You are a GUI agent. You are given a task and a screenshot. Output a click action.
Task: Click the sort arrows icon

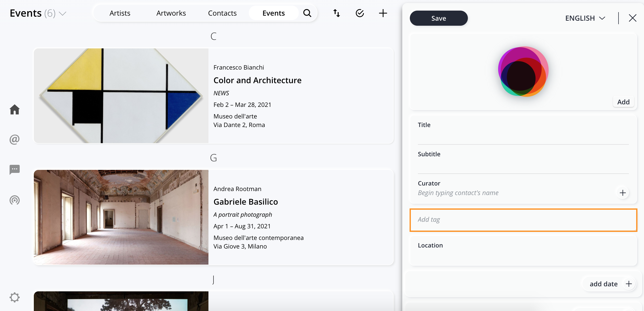(337, 13)
